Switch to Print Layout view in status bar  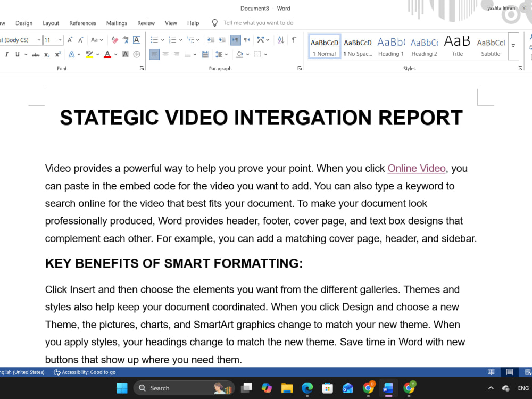[510, 372]
